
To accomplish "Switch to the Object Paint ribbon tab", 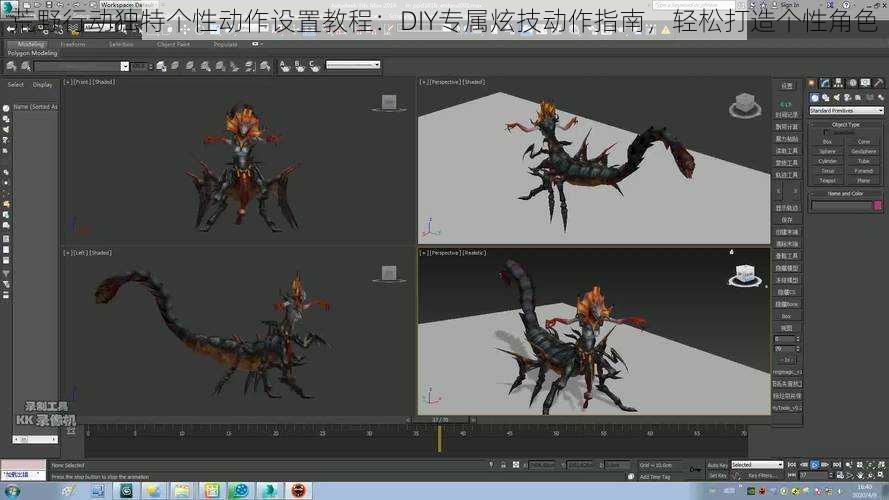I will (173, 44).
